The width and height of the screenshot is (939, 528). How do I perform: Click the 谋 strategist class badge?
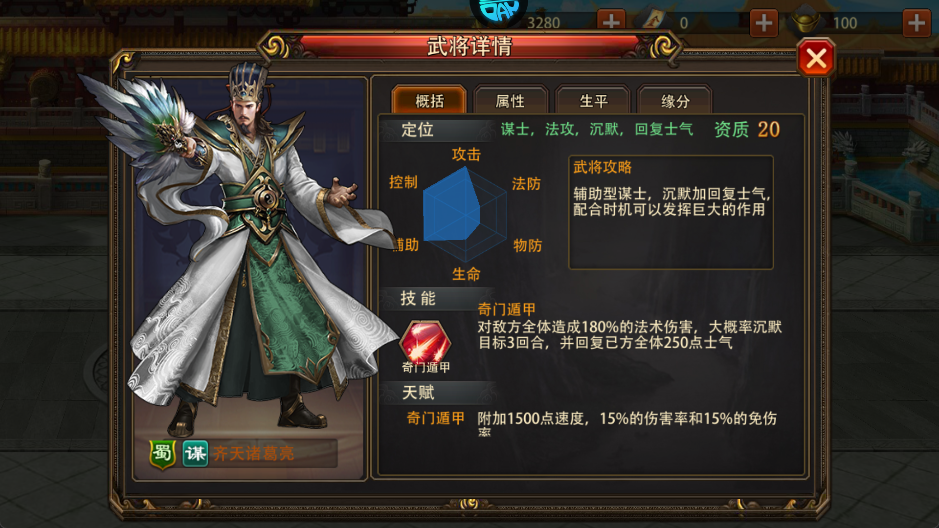pyautogui.click(x=195, y=454)
